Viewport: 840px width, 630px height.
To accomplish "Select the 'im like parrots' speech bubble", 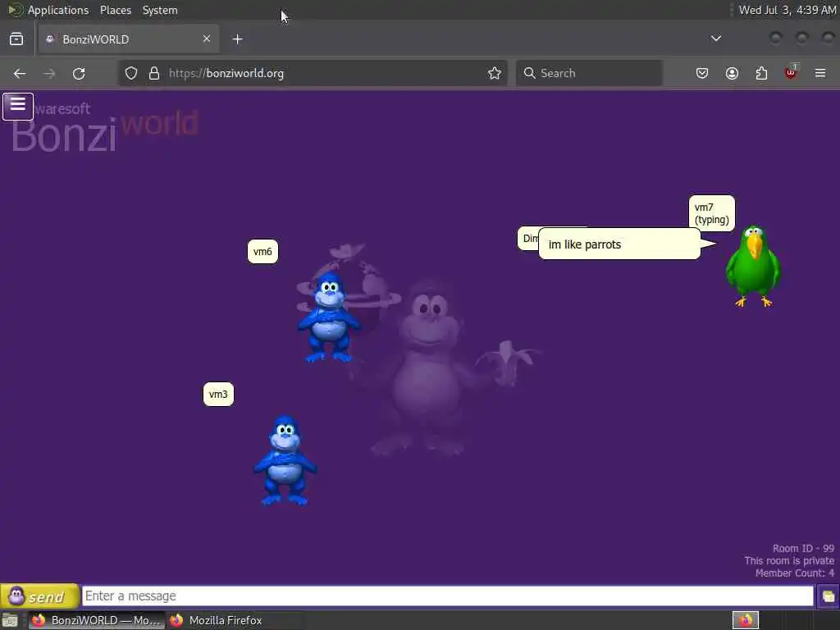I will 620,244.
